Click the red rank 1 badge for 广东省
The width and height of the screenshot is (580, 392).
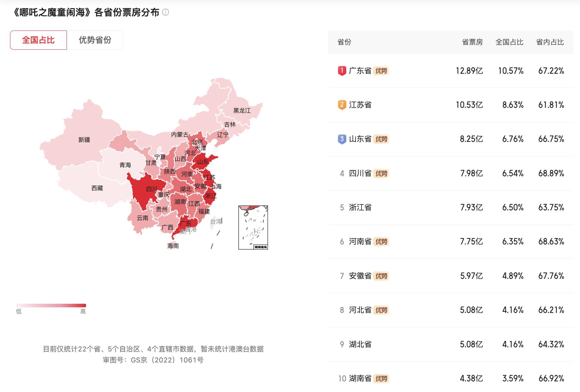coord(342,71)
